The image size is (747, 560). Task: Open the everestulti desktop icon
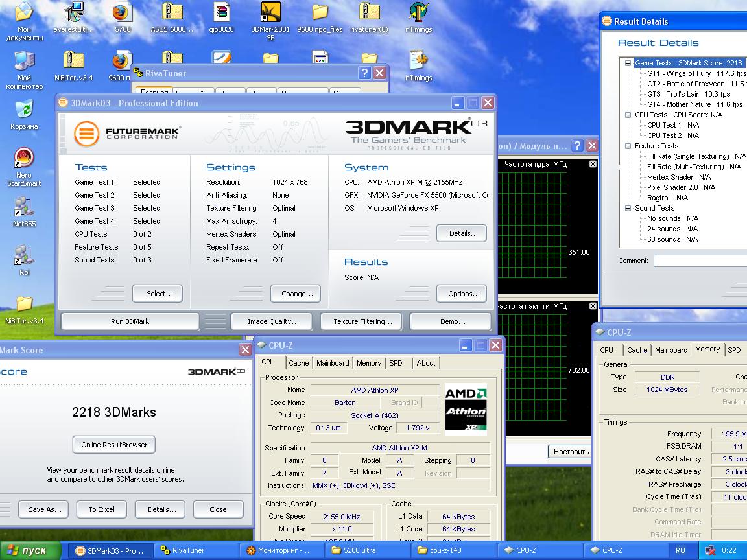[x=74, y=18]
